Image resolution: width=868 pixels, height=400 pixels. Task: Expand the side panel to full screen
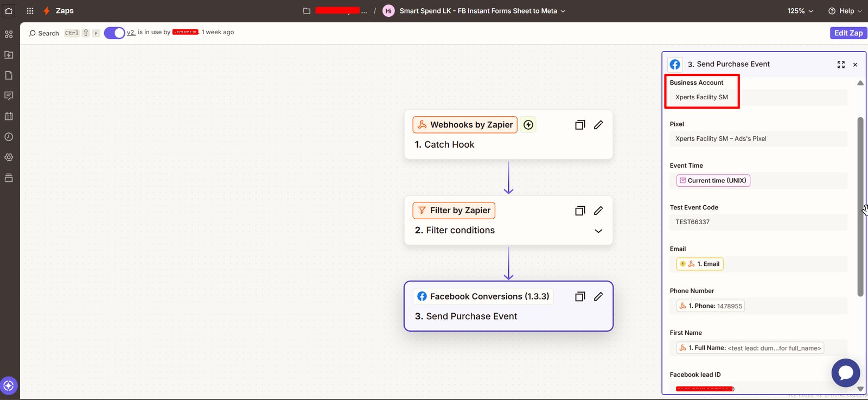pyautogui.click(x=841, y=65)
